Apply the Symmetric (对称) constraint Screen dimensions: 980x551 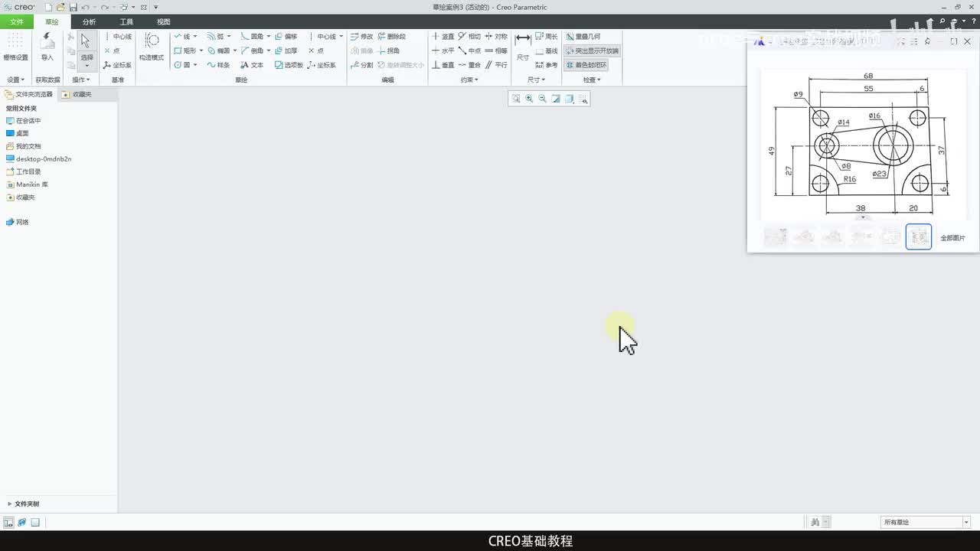(x=496, y=37)
